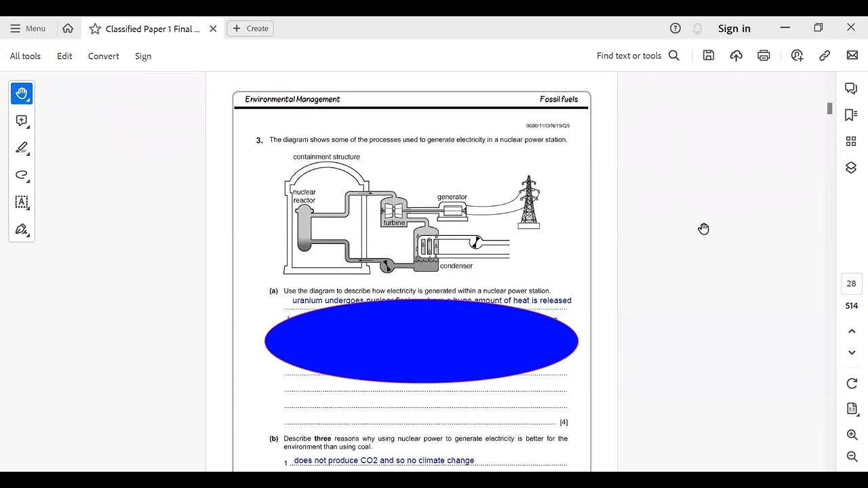Image resolution: width=868 pixels, height=488 pixels.
Task: Click the fit page display icon
Action: (852, 409)
